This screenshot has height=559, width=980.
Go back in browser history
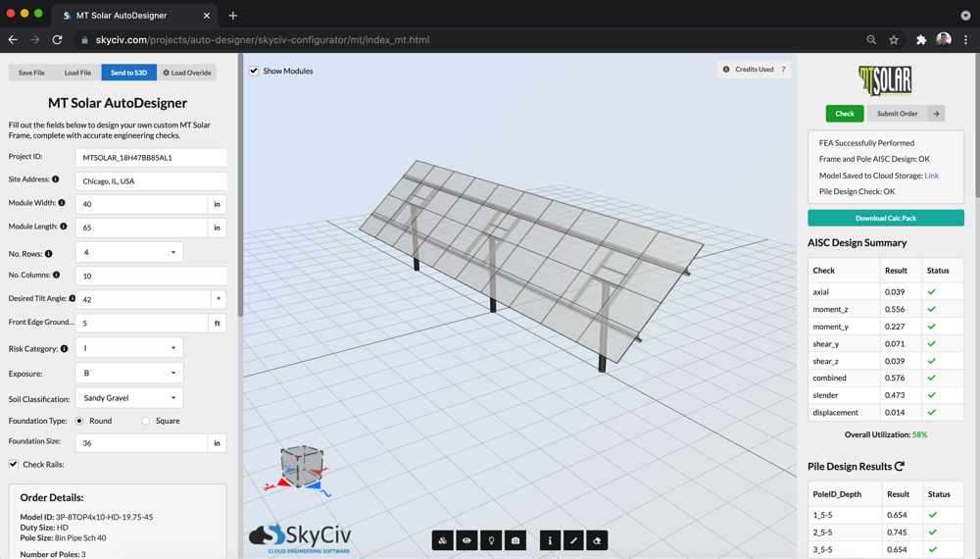(x=13, y=40)
